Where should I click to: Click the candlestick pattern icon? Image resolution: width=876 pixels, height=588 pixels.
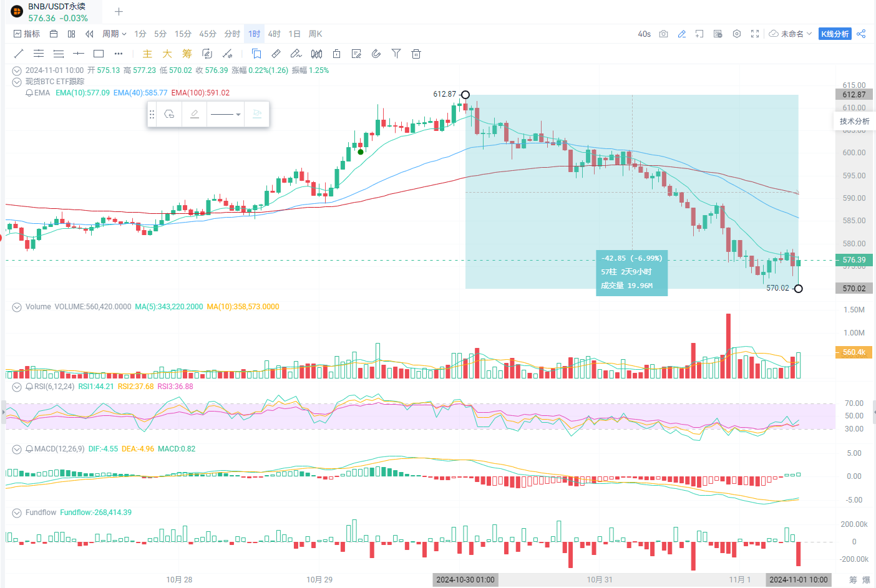[316, 54]
